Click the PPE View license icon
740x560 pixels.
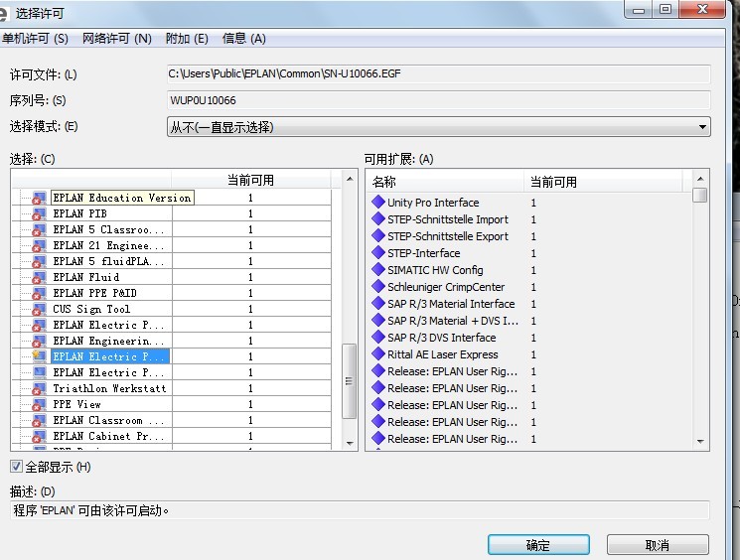pos(39,404)
